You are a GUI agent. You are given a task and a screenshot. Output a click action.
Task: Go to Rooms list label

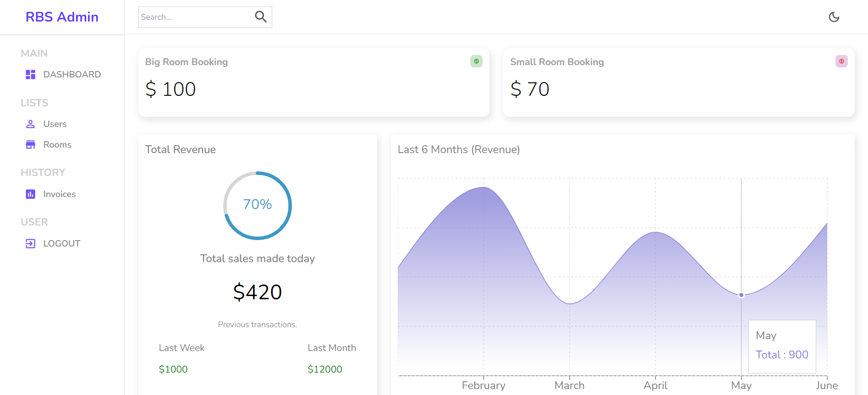pos(57,145)
